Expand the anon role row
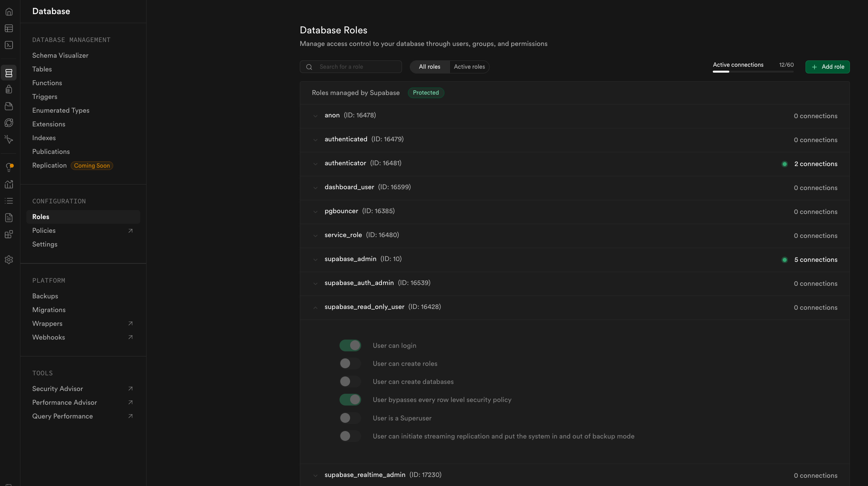The width and height of the screenshot is (868, 486). [315, 115]
